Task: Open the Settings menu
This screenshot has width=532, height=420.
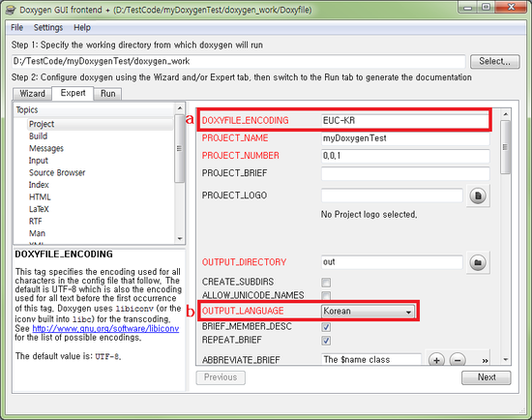Action: 48,27
